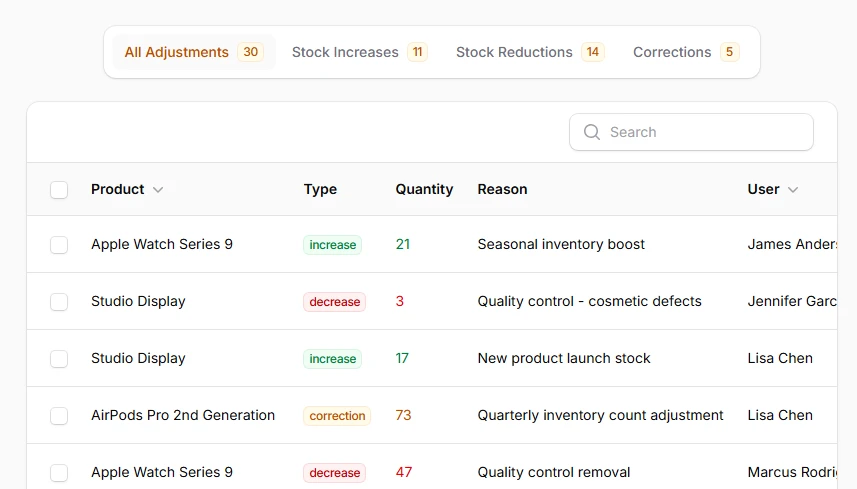Click "Quality control - cosmetic defects" reason

[x=589, y=301]
